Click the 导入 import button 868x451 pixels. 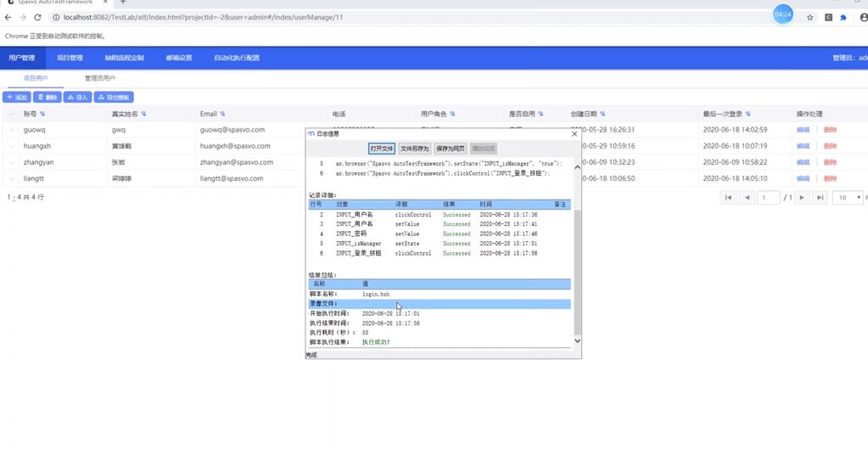pyautogui.click(x=77, y=97)
